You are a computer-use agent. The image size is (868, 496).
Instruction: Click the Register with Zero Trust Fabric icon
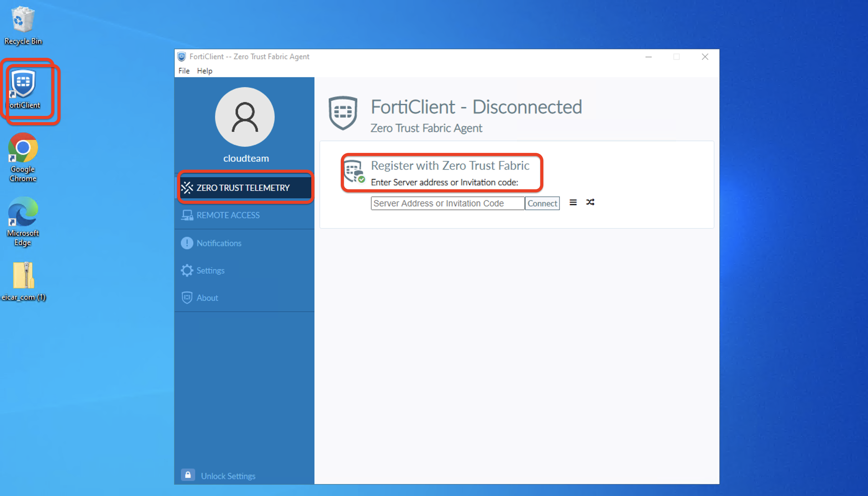354,171
